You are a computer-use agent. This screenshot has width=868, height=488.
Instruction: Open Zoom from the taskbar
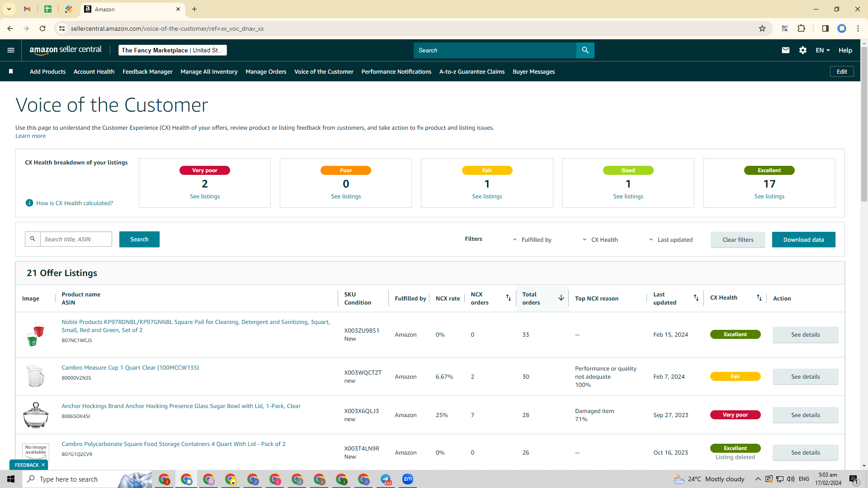pos(408,479)
